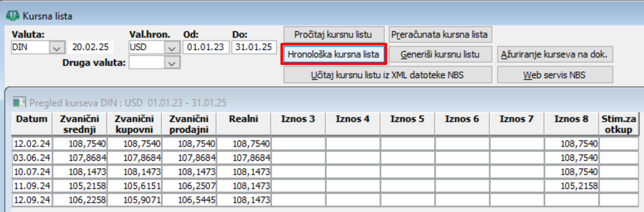This screenshot has width=644, height=212.
Task: Click Zvanični prodajni value 106,5445
Action: 189,200
